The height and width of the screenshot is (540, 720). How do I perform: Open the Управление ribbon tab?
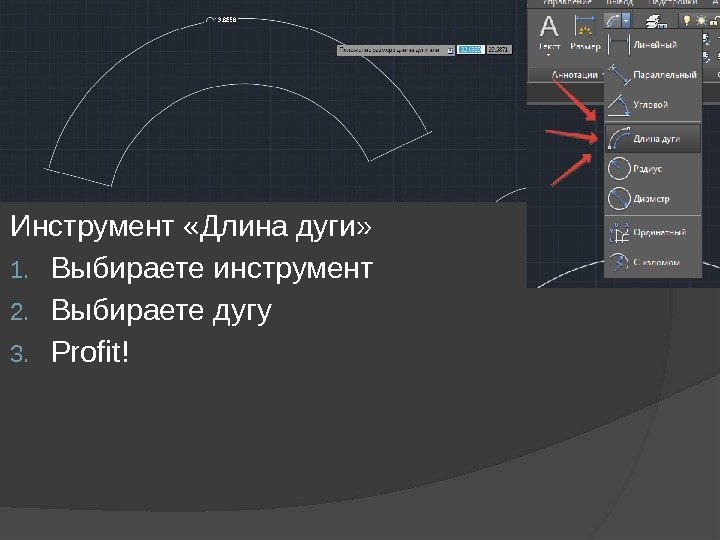567,2
